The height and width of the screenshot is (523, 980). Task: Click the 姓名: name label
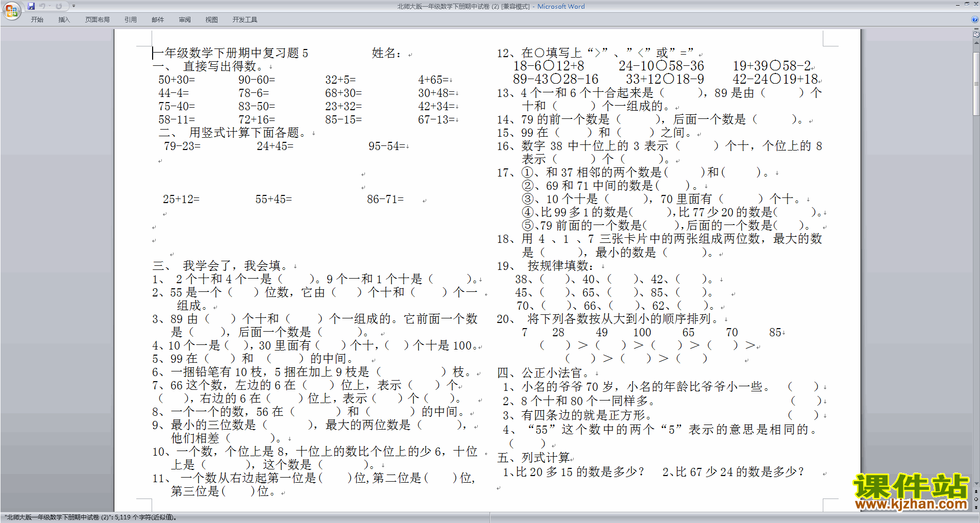pyautogui.click(x=386, y=53)
